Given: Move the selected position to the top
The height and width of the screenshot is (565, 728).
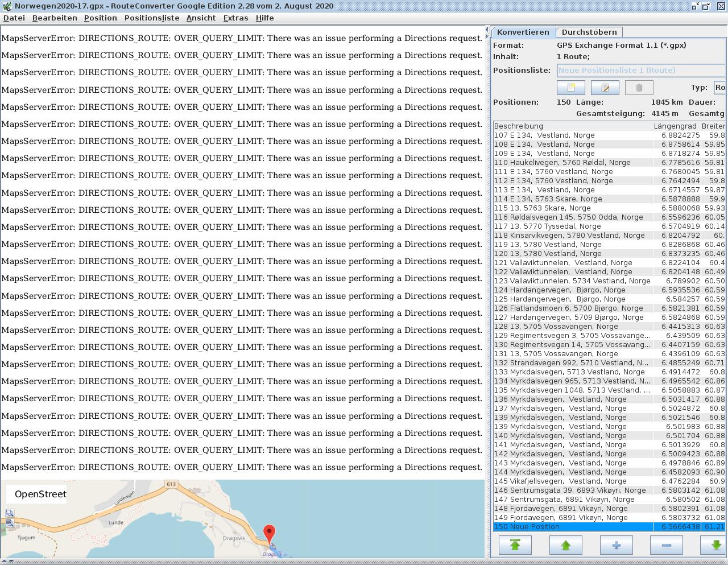Looking at the screenshot, I should pyautogui.click(x=515, y=545).
